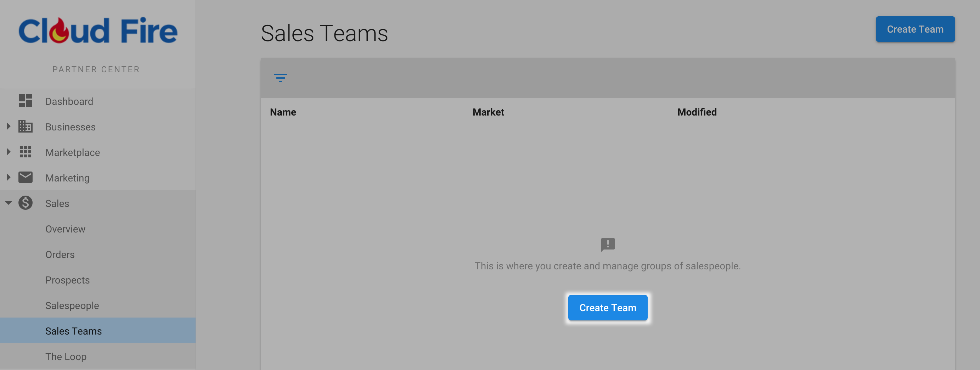Screen dimensions: 980x370
Task: Go to Sales Overview
Action: (x=98, y=229)
